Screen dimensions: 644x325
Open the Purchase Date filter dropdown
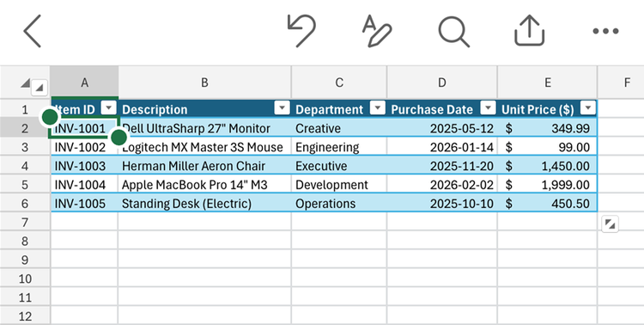pyautogui.click(x=489, y=107)
